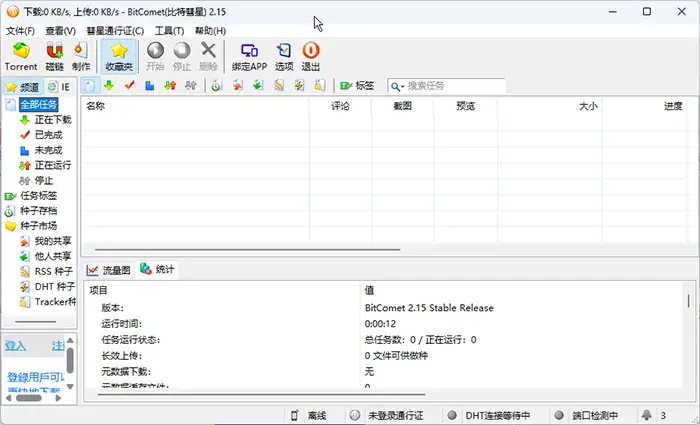Viewport: 700px width, 425px height.
Task: Click the my-shares filter icon in filter bar
Action: tap(238, 86)
